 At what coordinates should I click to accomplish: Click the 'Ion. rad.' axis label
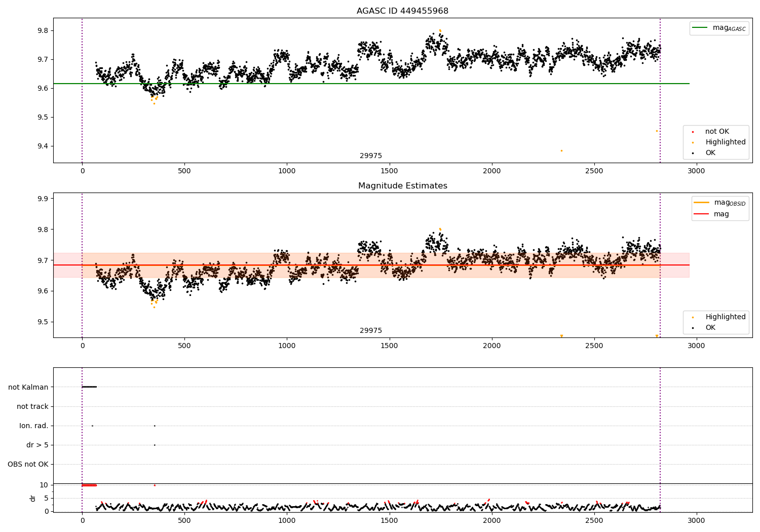(34, 426)
